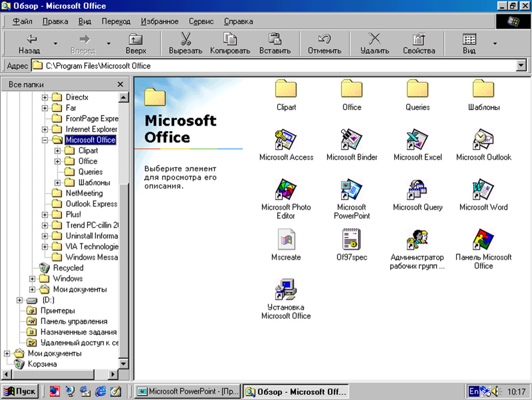Click the Удалить delete button

[x=375, y=44]
